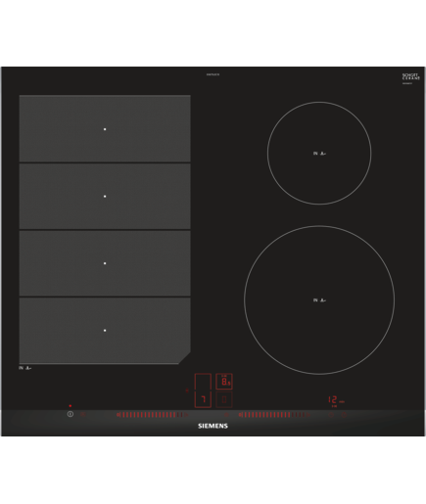Touch the topmost flex zone segment dot

click(105, 129)
